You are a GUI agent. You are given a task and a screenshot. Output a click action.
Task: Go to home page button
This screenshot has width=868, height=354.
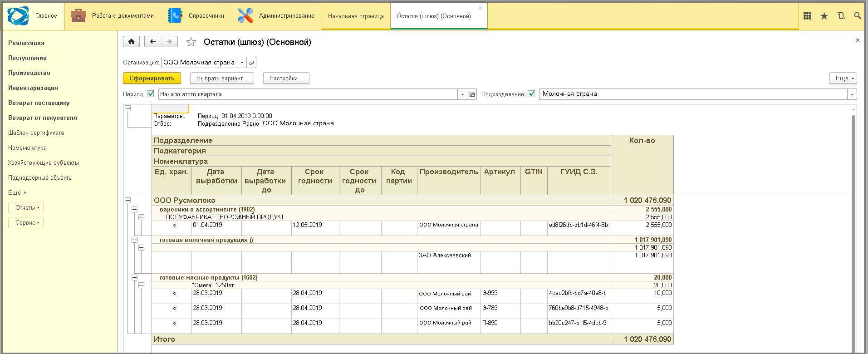pyautogui.click(x=131, y=42)
